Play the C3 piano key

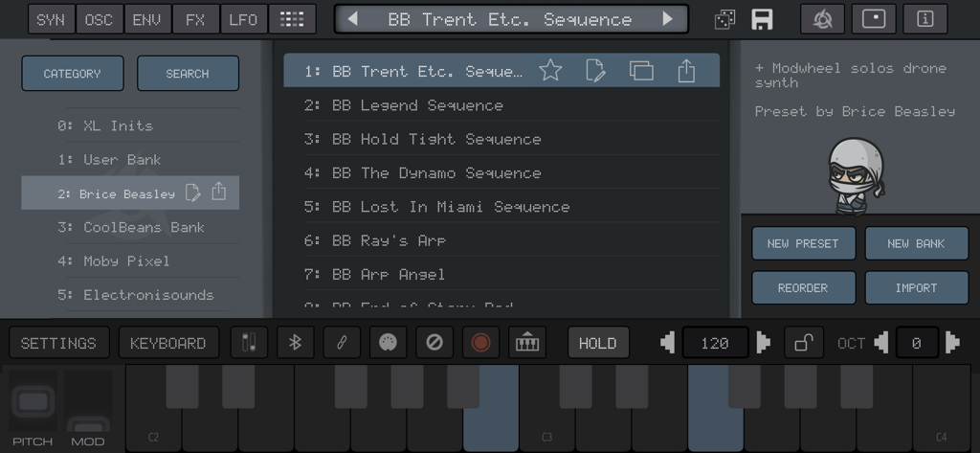(x=546, y=432)
